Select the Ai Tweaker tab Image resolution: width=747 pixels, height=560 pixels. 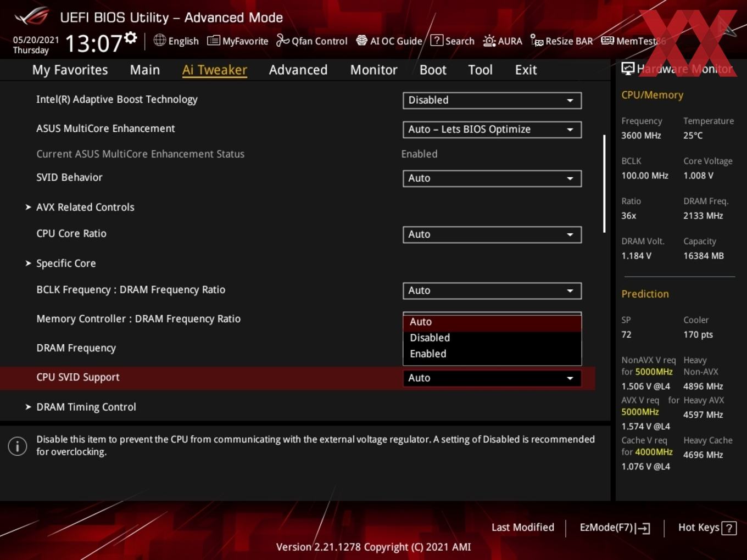(215, 70)
